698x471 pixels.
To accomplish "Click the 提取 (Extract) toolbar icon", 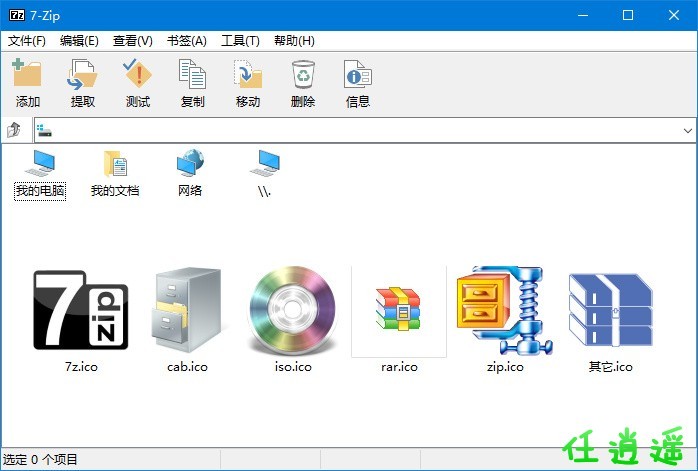I will (x=82, y=74).
